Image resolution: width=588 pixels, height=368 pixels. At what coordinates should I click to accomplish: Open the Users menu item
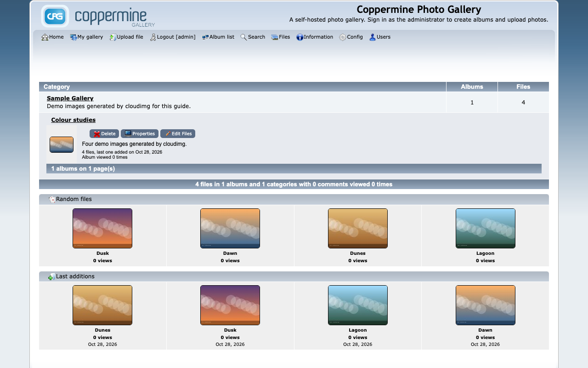pos(380,37)
